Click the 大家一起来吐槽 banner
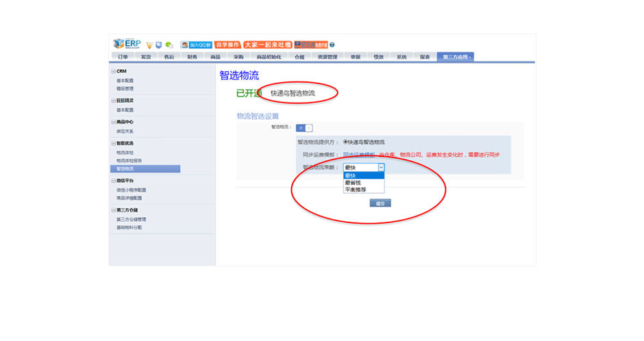644x341 pixels. [x=267, y=45]
